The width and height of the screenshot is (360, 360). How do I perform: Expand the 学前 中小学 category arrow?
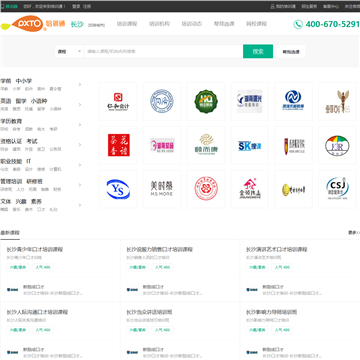tap(80, 84)
